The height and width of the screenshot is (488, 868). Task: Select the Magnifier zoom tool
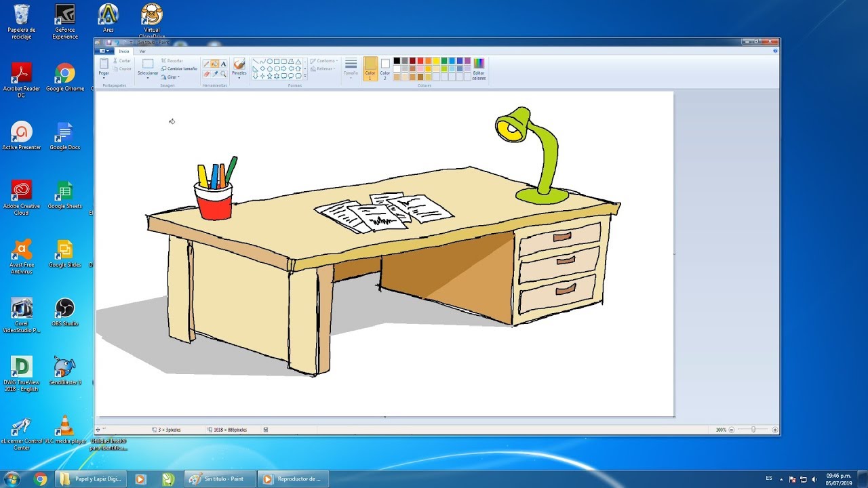223,74
